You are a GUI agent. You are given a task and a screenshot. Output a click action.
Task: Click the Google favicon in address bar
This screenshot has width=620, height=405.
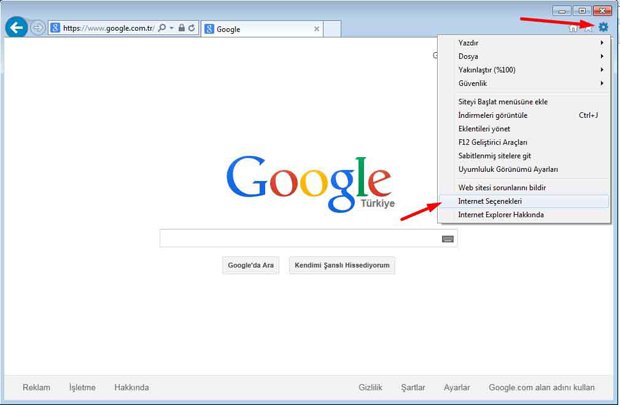[x=55, y=28]
